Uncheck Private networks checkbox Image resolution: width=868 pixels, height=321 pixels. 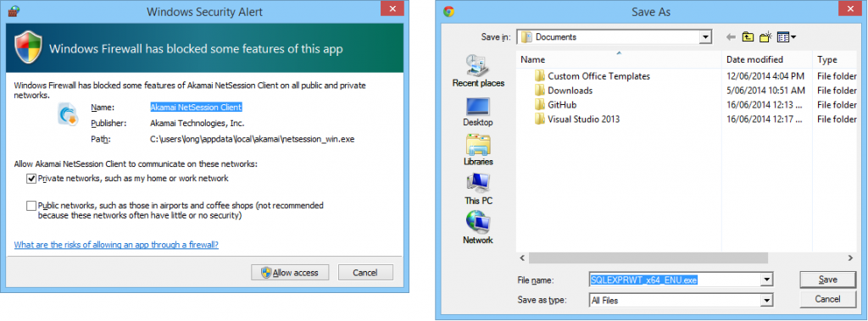(31, 179)
